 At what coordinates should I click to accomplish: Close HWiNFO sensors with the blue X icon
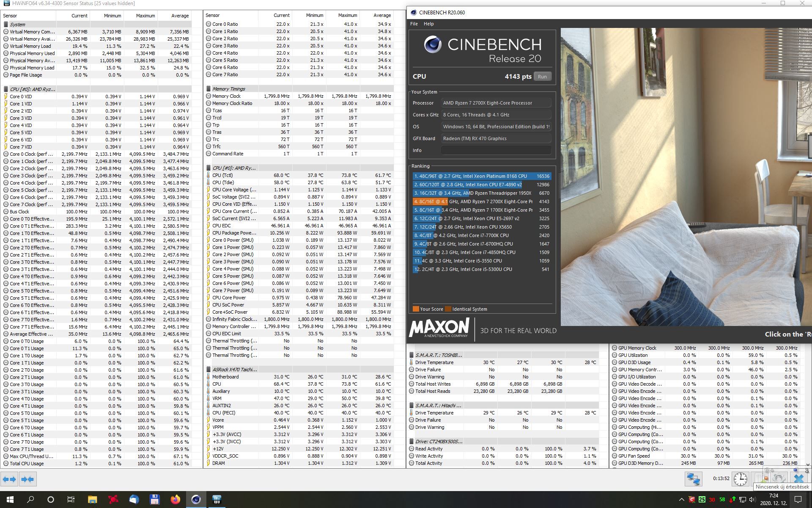pos(798,479)
